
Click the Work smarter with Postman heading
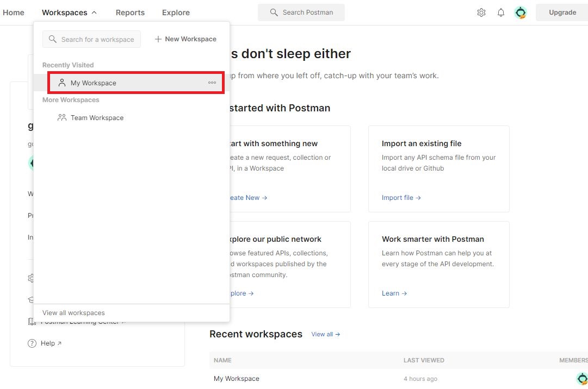[433, 239]
